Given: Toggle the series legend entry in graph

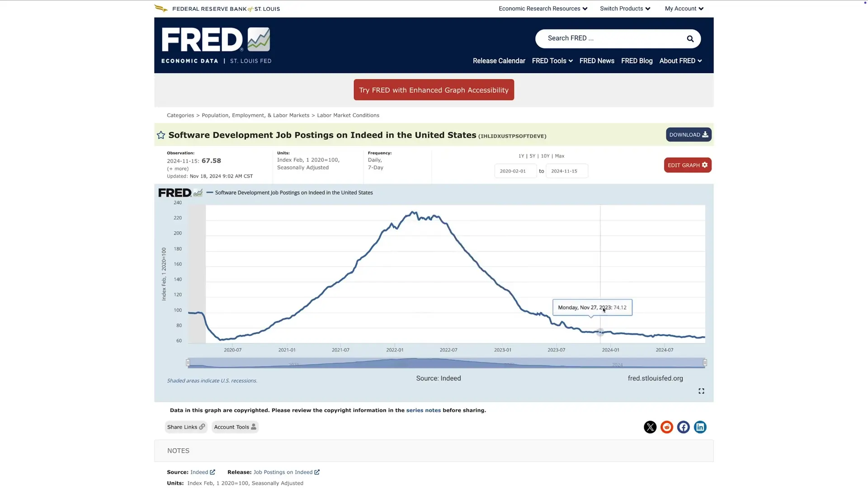Looking at the screenshot, I should pos(290,192).
